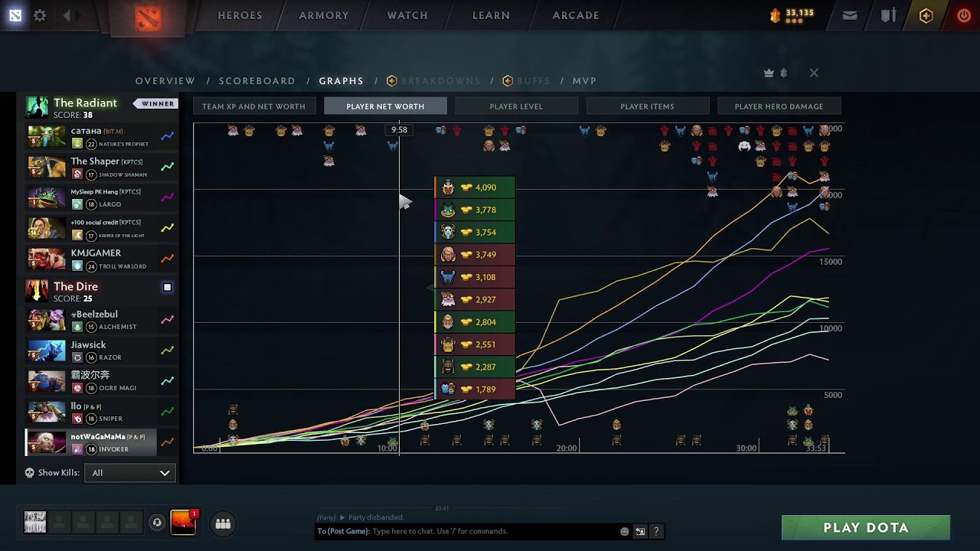Open the Breakdowns tab
This screenshot has width=980, height=551.
[x=433, y=81]
